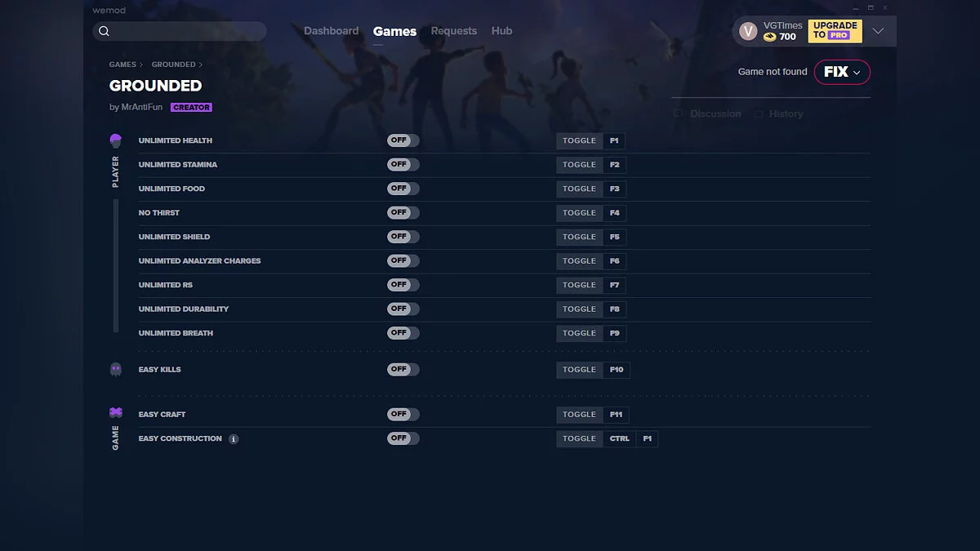Change the F10 hotkey for Easy Kills

pos(617,370)
